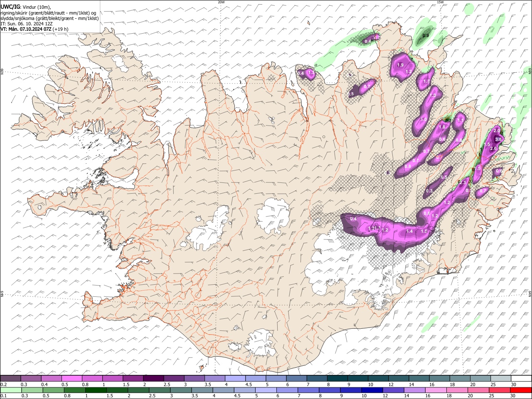Select the red 30 swatch in bottom legend row
The width and height of the screenshot is (532, 399).
point(521,390)
